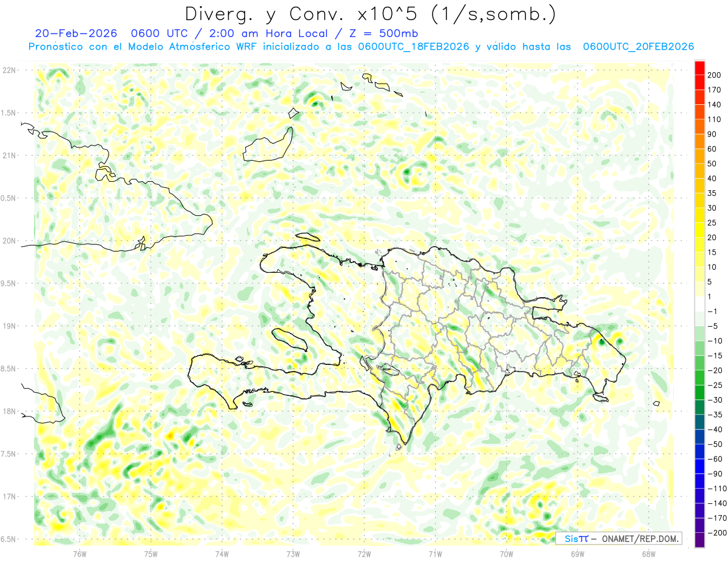Select the 18N latitude label
Image resolution: width=728 pixels, height=562 pixels.
[9, 411]
